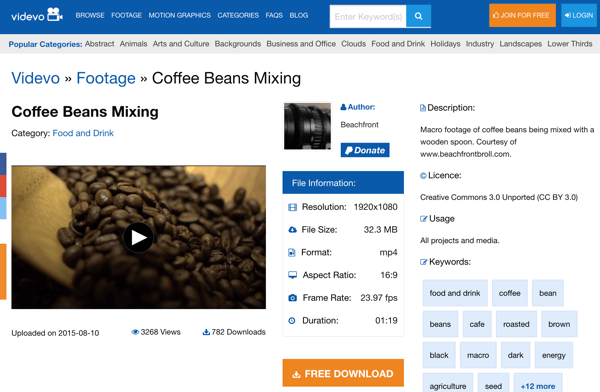The height and width of the screenshot is (392, 600).
Task: Open the Categories menu
Action: click(x=238, y=15)
